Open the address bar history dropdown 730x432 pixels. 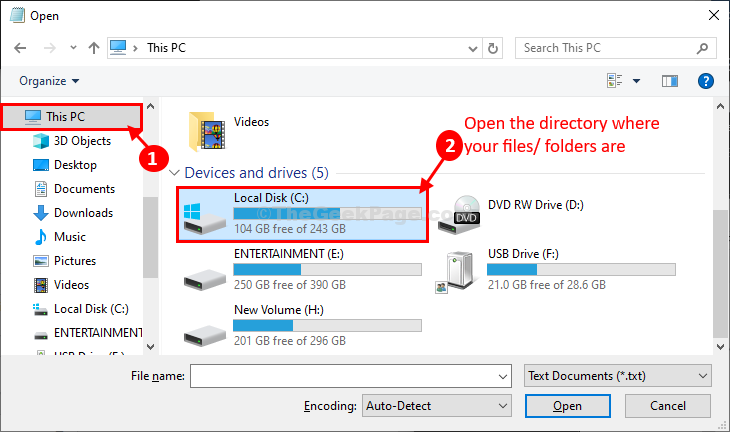click(x=473, y=48)
